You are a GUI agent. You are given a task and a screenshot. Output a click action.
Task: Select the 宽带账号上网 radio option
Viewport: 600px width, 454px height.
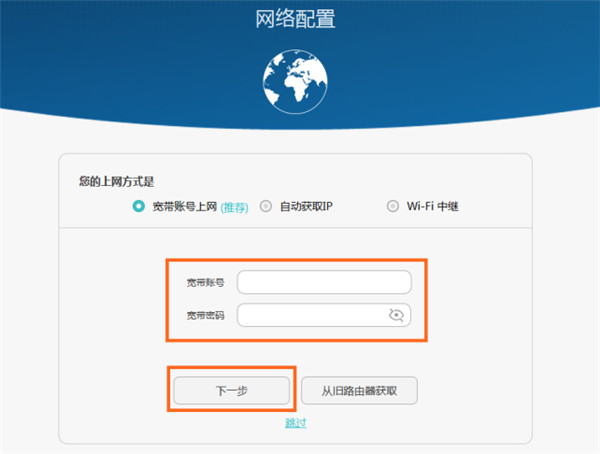coord(139,206)
